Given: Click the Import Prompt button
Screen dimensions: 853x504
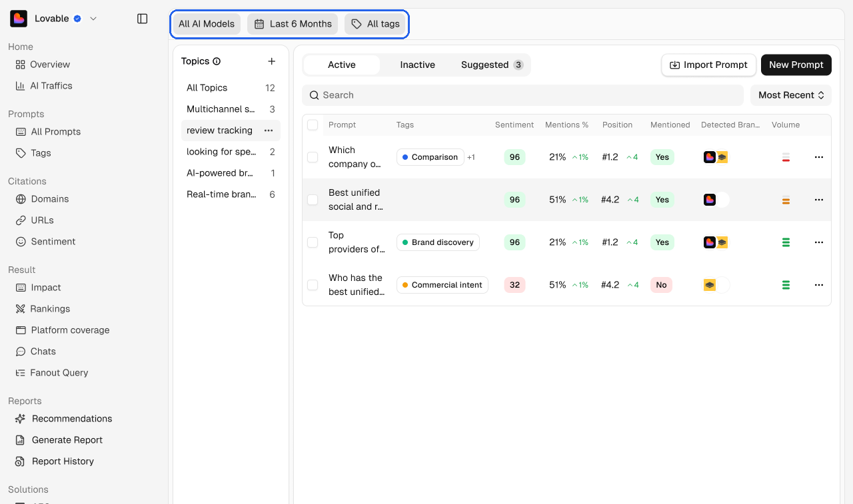Looking at the screenshot, I should 709,65.
